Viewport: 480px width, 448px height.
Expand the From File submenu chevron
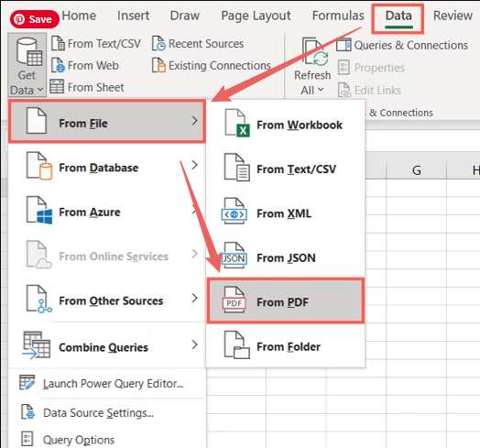coord(194,121)
